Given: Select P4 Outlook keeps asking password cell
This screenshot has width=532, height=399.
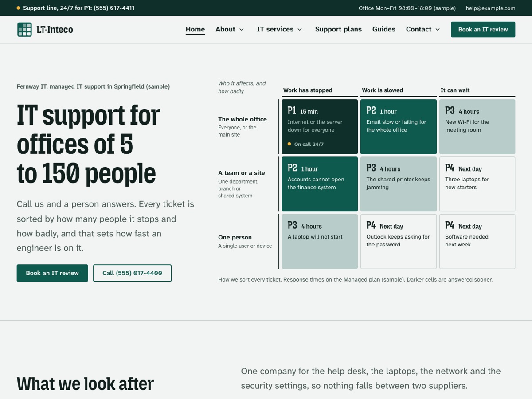Looking at the screenshot, I should point(399,242).
